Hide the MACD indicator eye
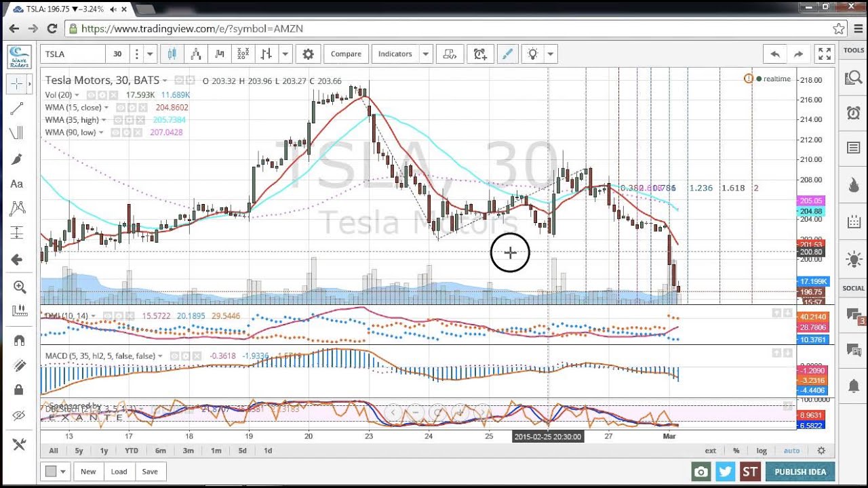Viewport: 868px width, 488px height. [x=174, y=356]
